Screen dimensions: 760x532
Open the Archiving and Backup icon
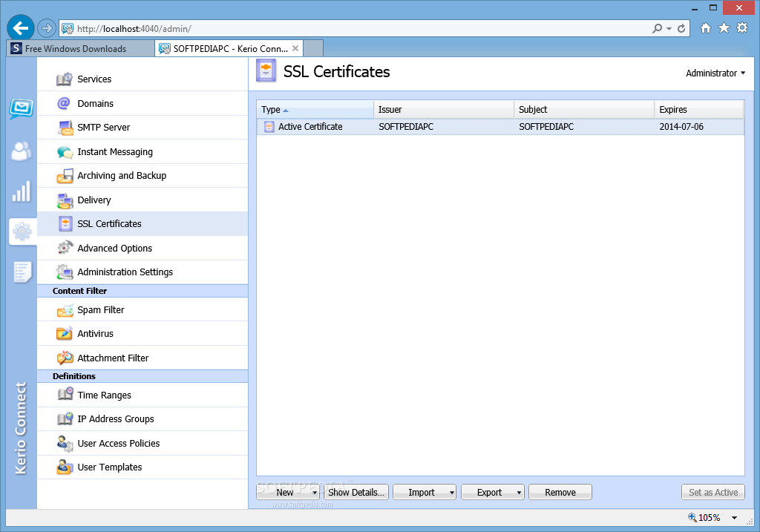65,176
